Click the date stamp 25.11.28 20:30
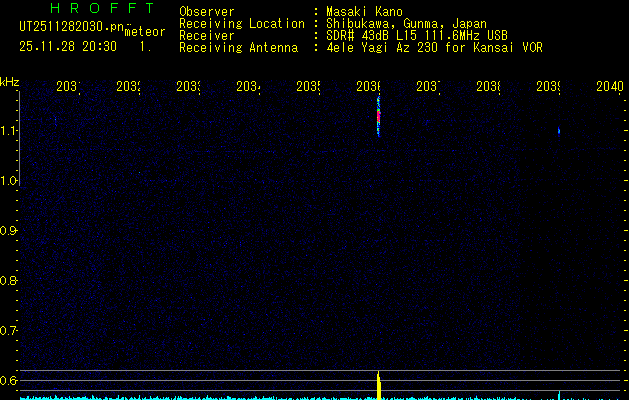This screenshot has height=400, width=629. coord(68,46)
